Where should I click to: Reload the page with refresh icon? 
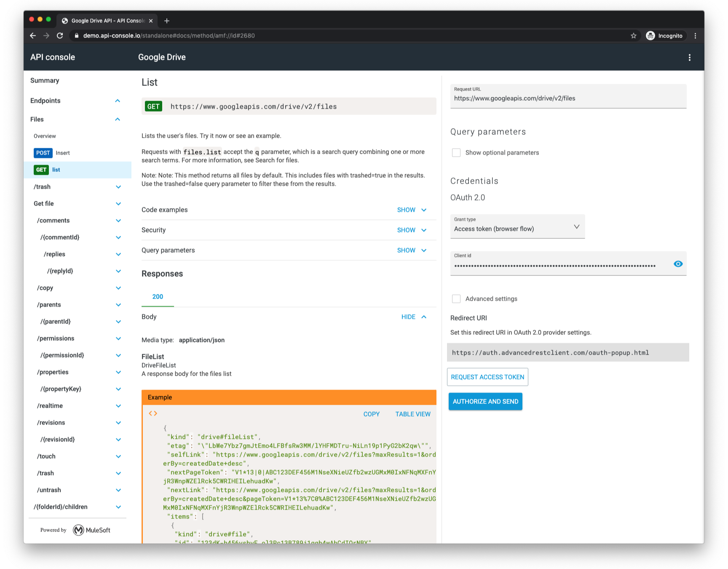(x=60, y=36)
